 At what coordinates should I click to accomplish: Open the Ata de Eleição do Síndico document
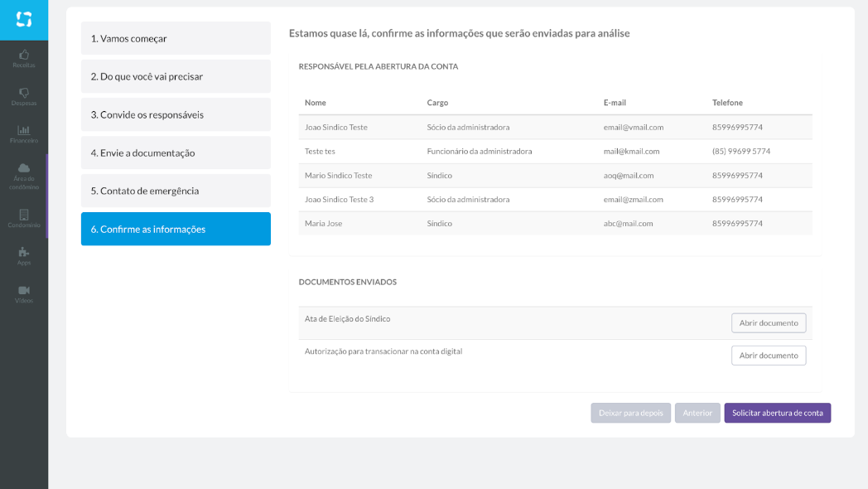[768, 323]
